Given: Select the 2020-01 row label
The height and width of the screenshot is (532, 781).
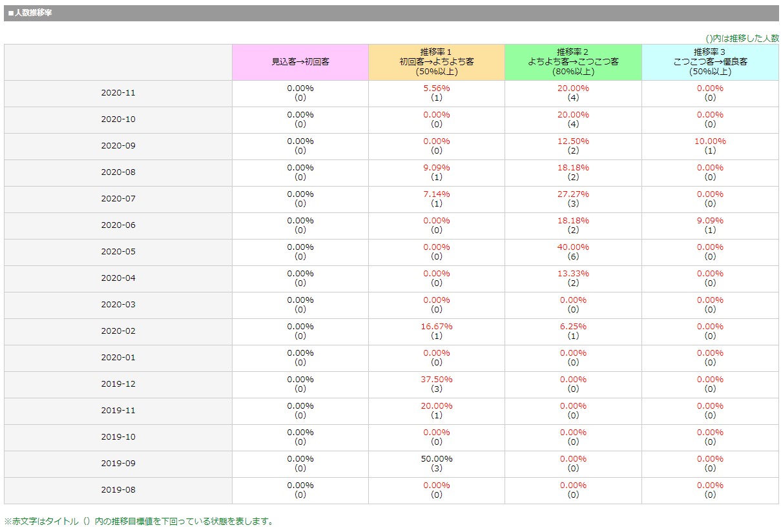Looking at the screenshot, I should [118, 358].
